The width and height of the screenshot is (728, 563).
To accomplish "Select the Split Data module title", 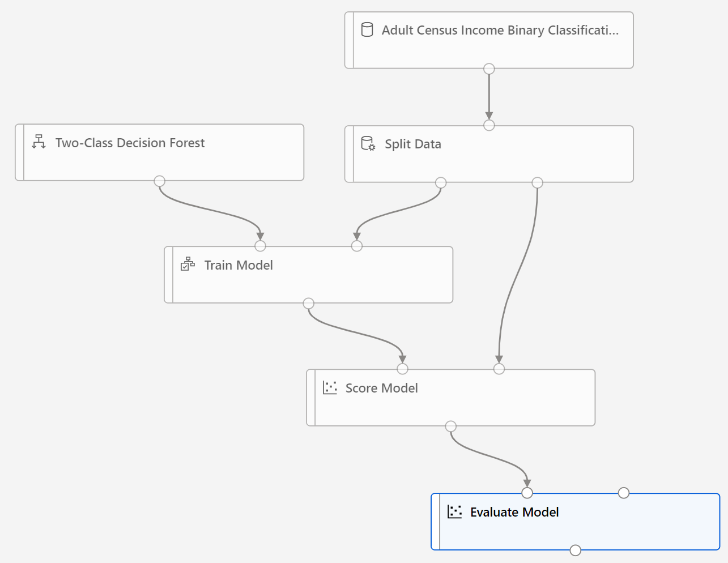I will [413, 144].
